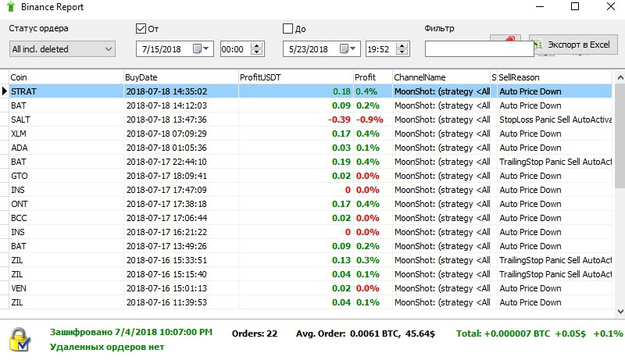This screenshot has width=625, height=364.
Task: Click MoonShot channel name in ADA row
Action: pos(442,148)
